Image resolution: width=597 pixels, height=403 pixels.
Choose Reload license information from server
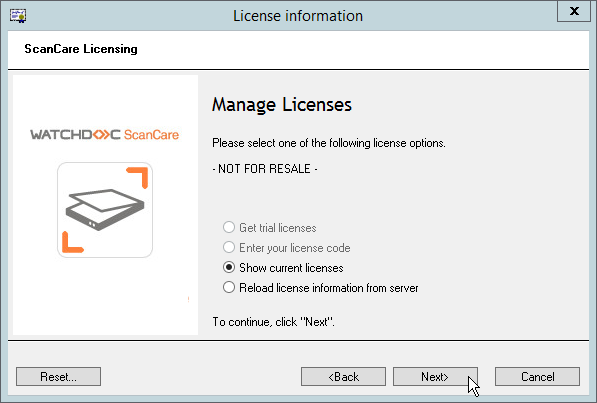[x=229, y=287]
